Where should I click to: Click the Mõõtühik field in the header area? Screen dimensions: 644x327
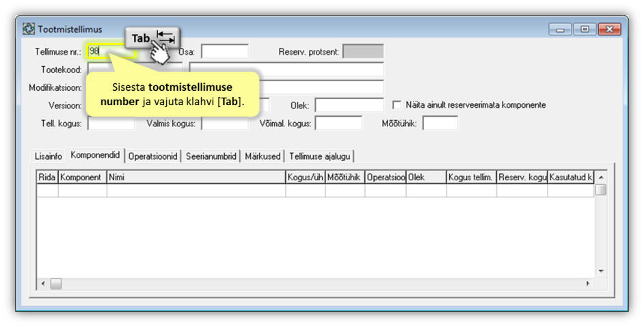[x=440, y=123]
